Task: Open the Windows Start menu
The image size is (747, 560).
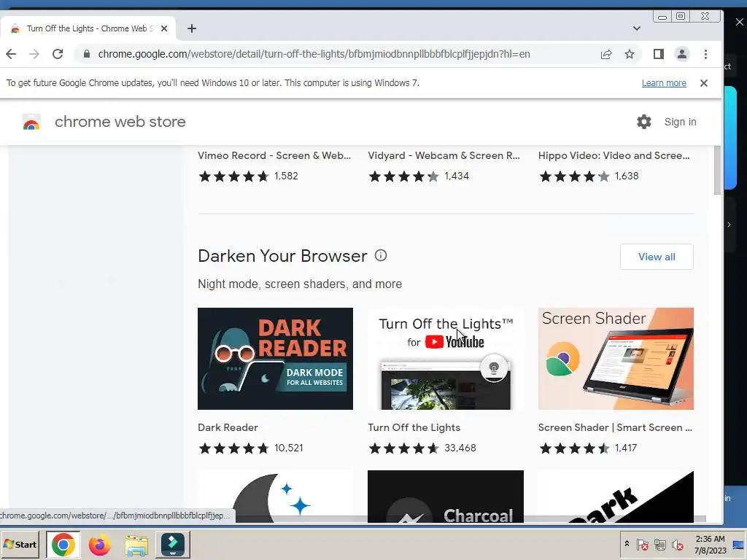Action: 20,544
